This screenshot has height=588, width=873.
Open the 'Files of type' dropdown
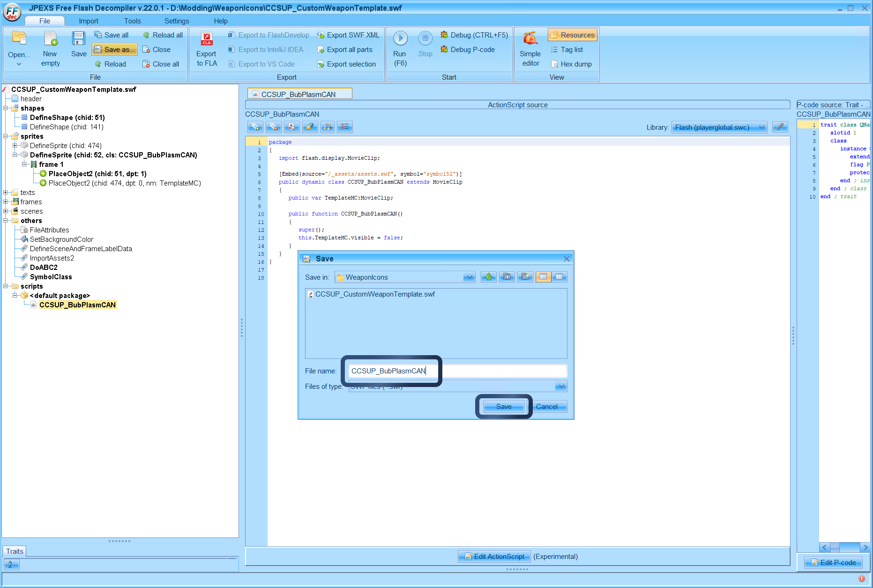(560, 386)
